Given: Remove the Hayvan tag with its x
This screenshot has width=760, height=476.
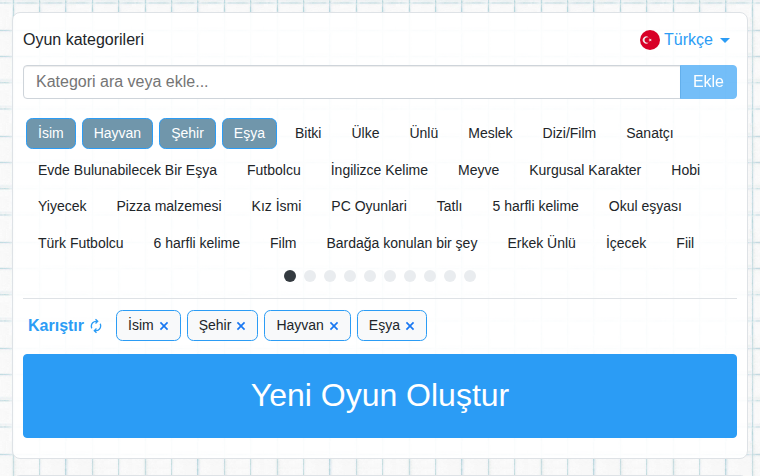Looking at the screenshot, I should coord(334,326).
